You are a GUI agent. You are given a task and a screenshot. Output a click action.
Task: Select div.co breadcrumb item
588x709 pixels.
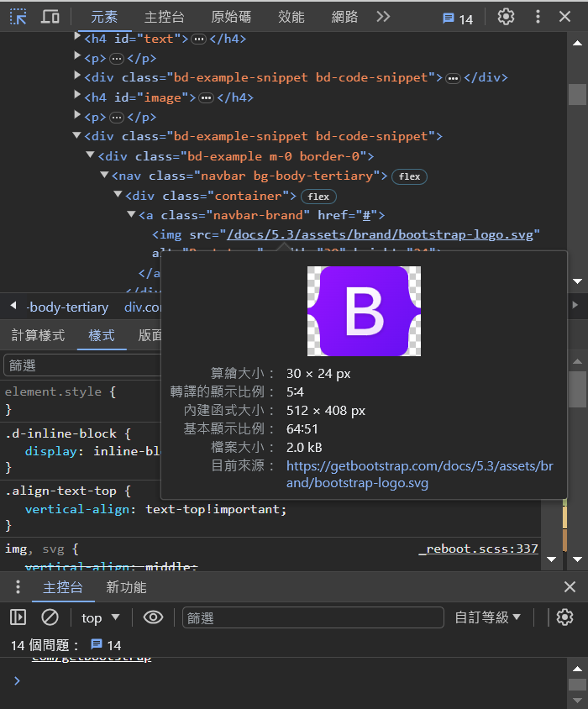click(x=143, y=307)
